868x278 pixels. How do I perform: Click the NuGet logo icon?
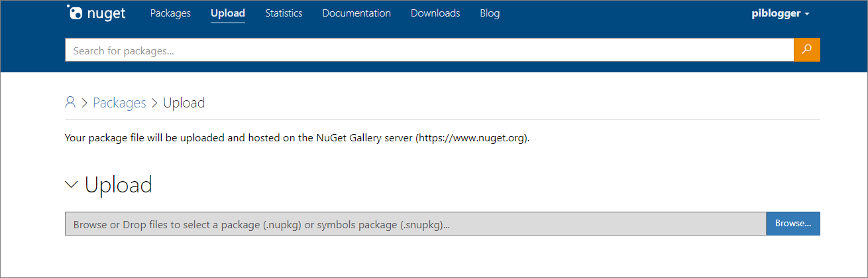pos(75,13)
